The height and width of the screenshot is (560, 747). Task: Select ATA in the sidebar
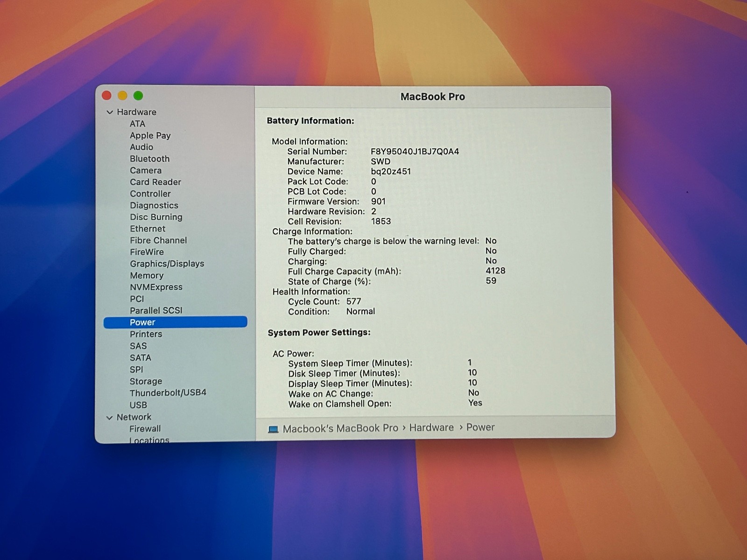pos(137,124)
